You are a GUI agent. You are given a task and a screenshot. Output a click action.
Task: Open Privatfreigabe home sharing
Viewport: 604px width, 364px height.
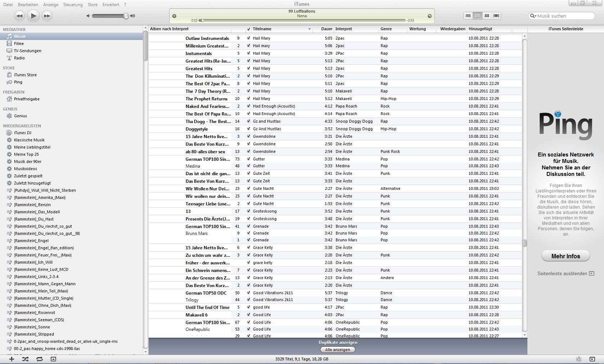[71, 99]
